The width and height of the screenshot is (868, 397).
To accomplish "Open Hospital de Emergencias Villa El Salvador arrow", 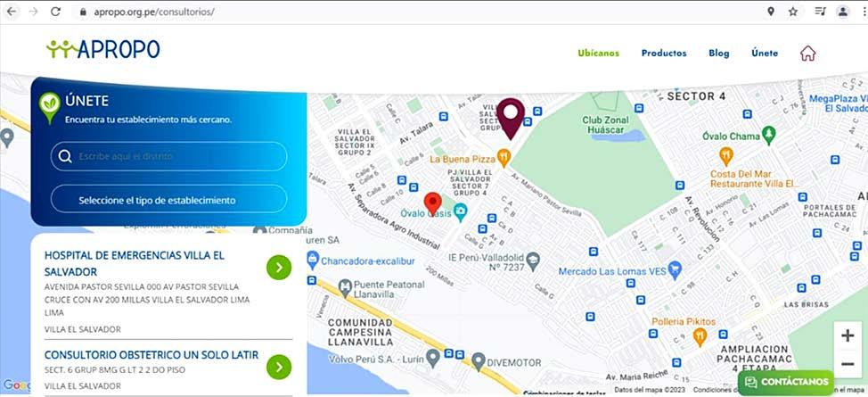I will (278, 268).
